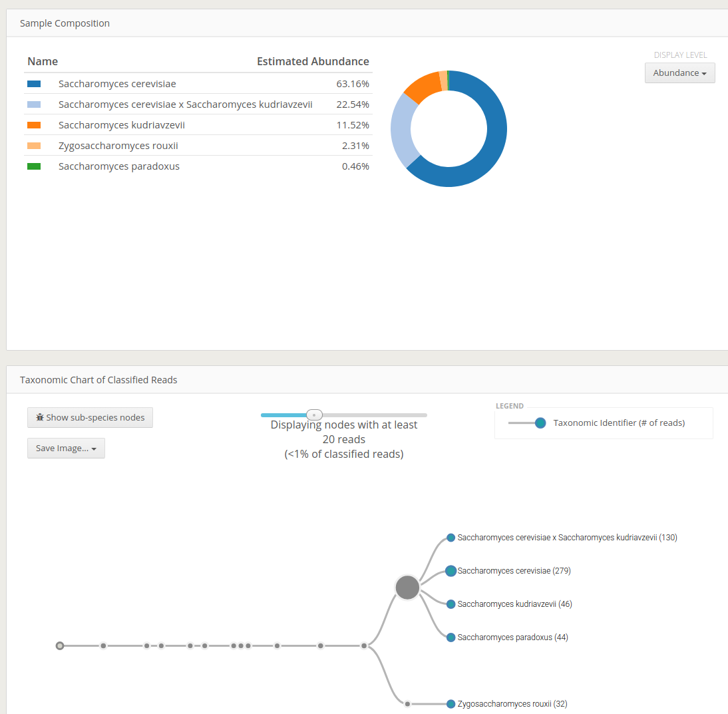Image resolution: width=728 pixels, height=714 pixels.
Task: Click the Saccharomyces cerevisiae blue color swatch
Action: click(34, 84)
